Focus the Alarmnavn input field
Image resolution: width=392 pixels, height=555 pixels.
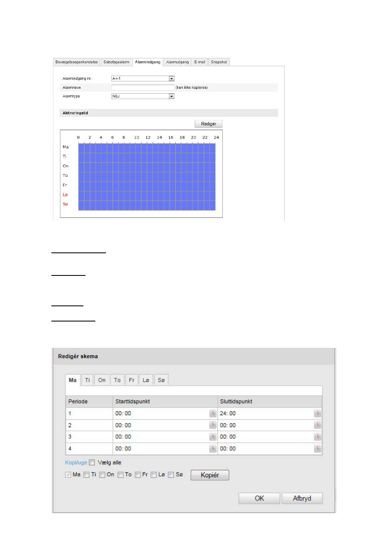pos(143,88)
